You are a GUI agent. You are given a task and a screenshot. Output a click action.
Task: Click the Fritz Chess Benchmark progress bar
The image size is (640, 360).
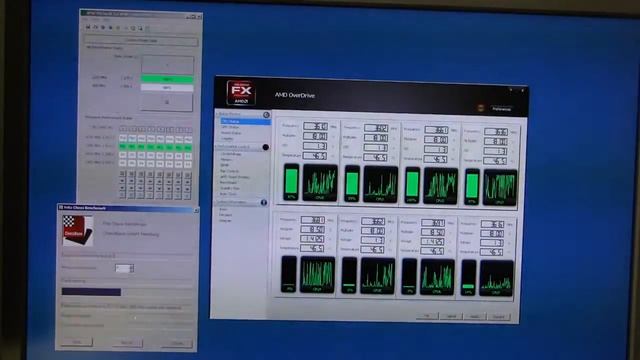pyautogui.click(x=127, y=292)
